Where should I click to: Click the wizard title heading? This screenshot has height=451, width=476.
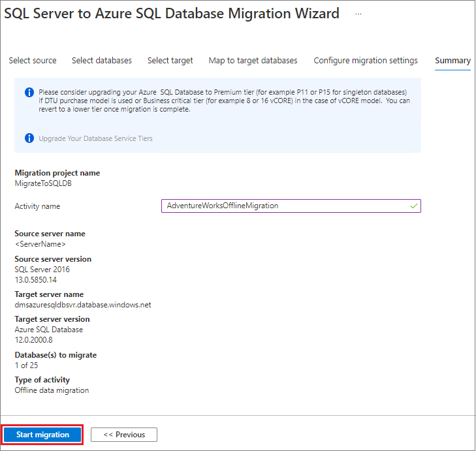pyautogui.click(x=172, y=14)
